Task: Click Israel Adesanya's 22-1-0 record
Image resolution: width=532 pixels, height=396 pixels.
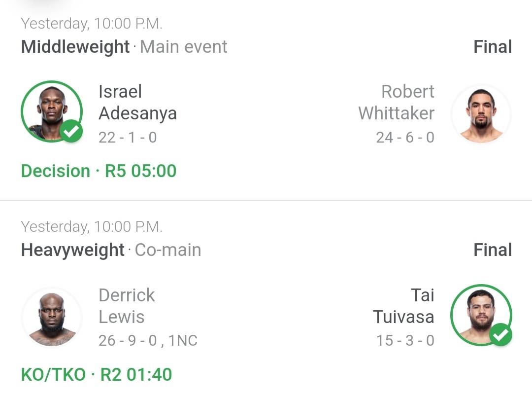Action: (128, 137)
